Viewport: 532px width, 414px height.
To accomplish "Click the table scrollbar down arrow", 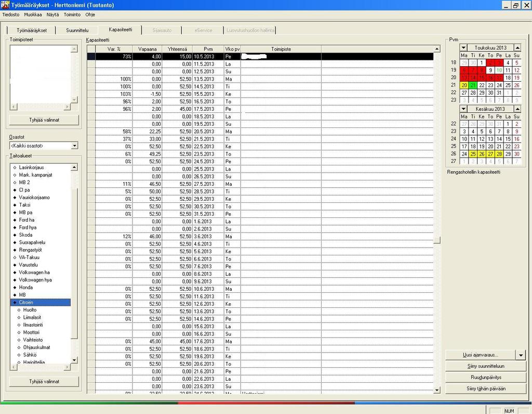I will pyautogui.click(x=437, y=390).
